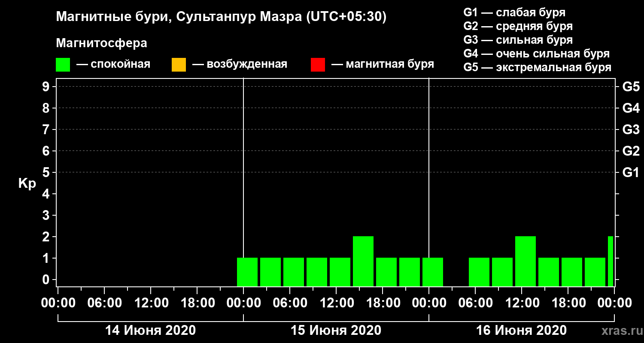This screenshot has width=644, height=343.
Task: Click the Kp axis value 7
Action: pos(46,130)
